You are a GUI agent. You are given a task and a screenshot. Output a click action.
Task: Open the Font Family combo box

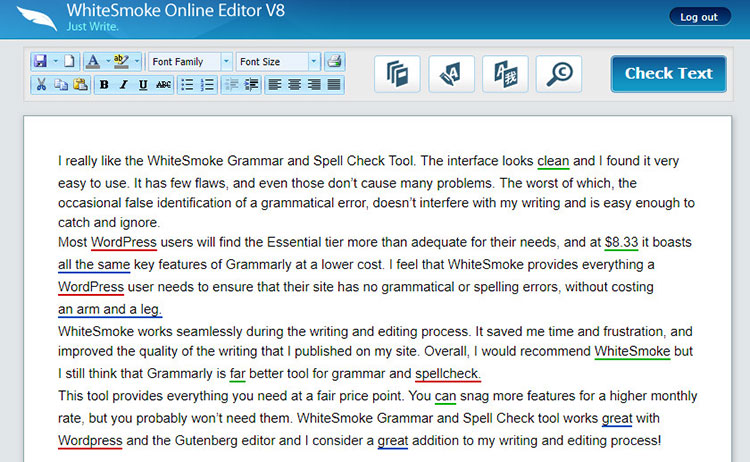coord(190,62)
